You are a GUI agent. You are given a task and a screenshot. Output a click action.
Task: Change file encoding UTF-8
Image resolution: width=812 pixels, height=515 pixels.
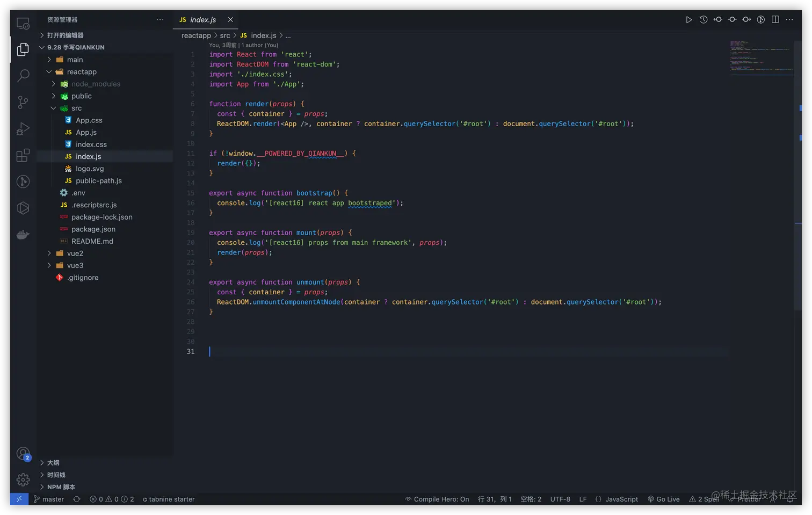(x=560, y=499)
